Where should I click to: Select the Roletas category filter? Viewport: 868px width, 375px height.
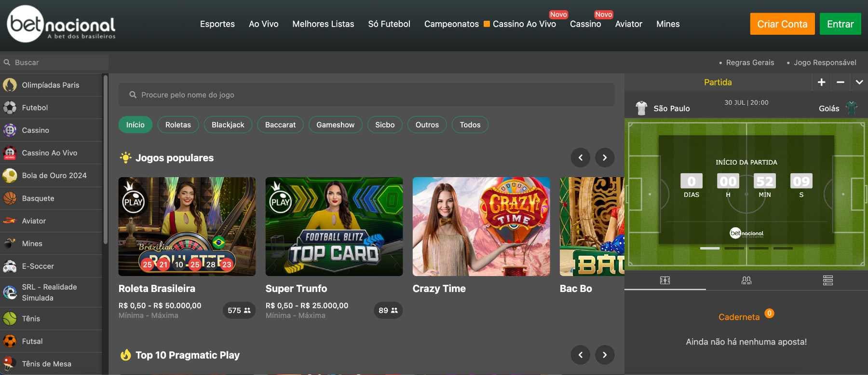178,125
